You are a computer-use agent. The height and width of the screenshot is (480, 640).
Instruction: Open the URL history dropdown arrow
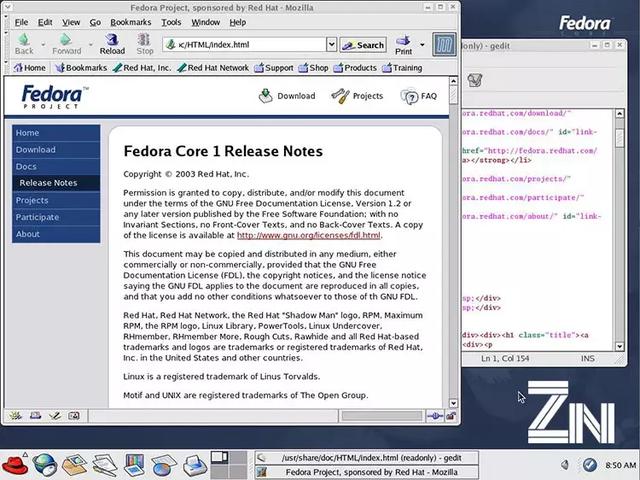[332, 44]
